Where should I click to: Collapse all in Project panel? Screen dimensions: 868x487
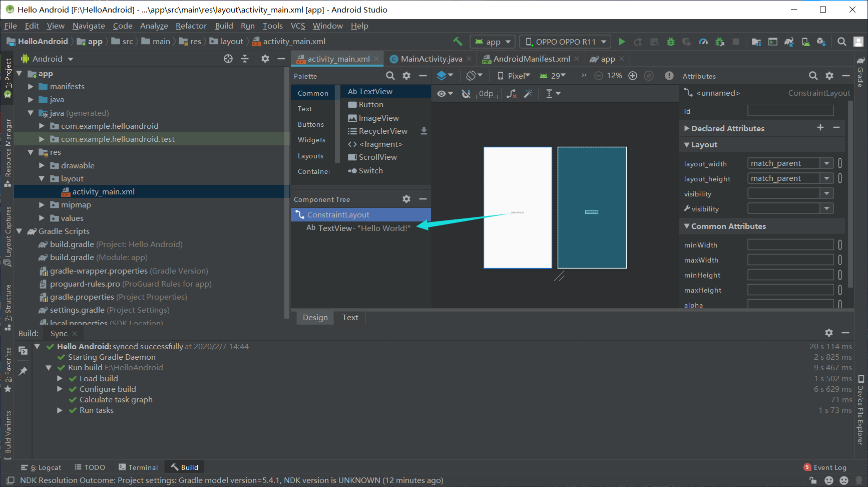[x=245, y=59]
